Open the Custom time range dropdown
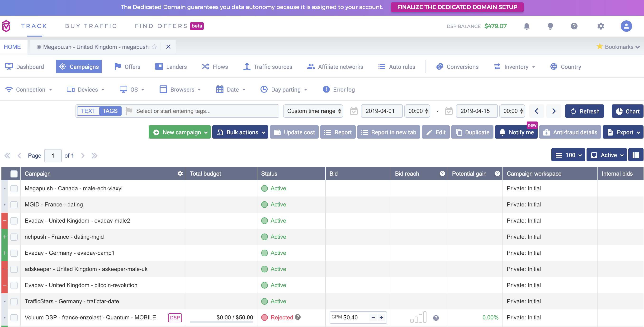The width and height of the screenshot is (644, 327). 313,111
